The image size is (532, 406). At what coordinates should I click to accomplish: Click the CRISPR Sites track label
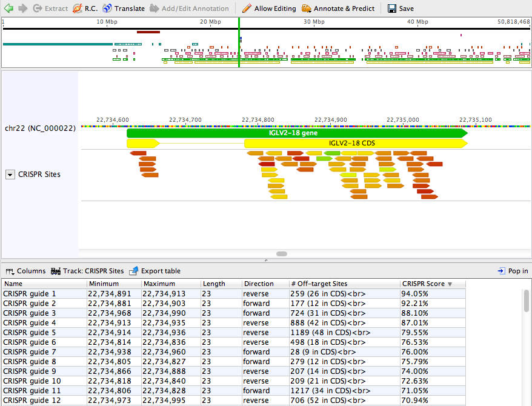pos(39,175)
